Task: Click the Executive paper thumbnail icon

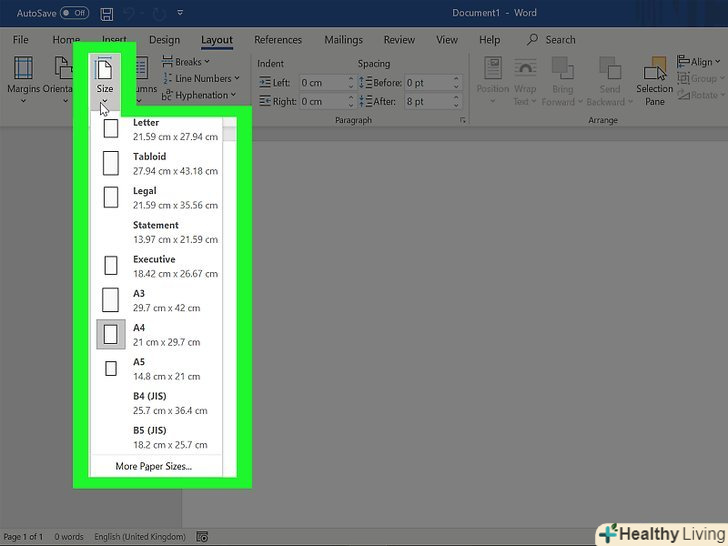Action: point(110,266)
